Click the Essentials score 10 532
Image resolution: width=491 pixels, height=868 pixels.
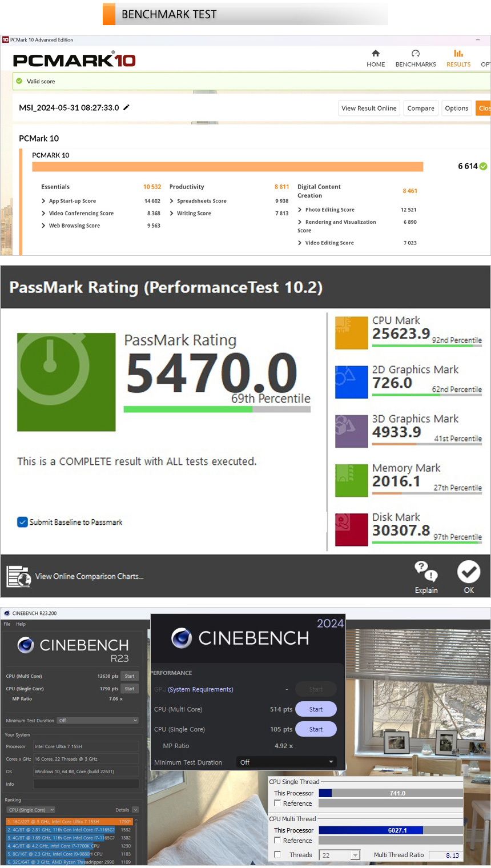click(x=152, y=187)
